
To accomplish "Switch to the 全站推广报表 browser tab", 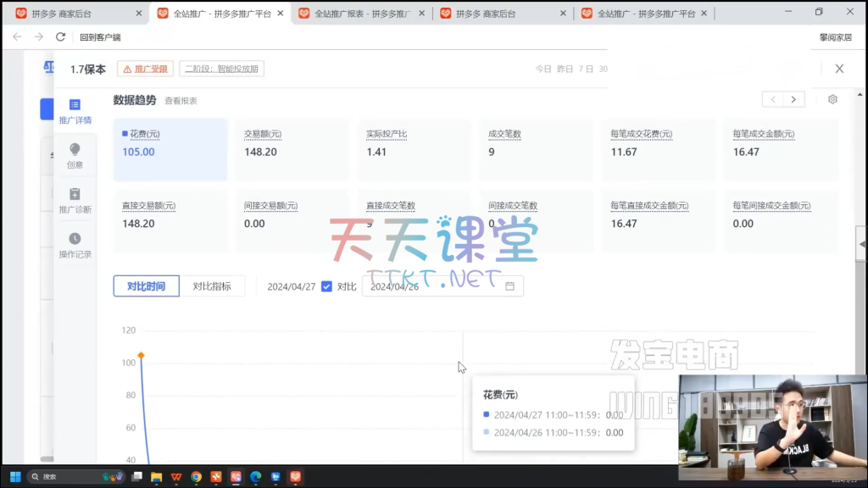I will [360, 14].
